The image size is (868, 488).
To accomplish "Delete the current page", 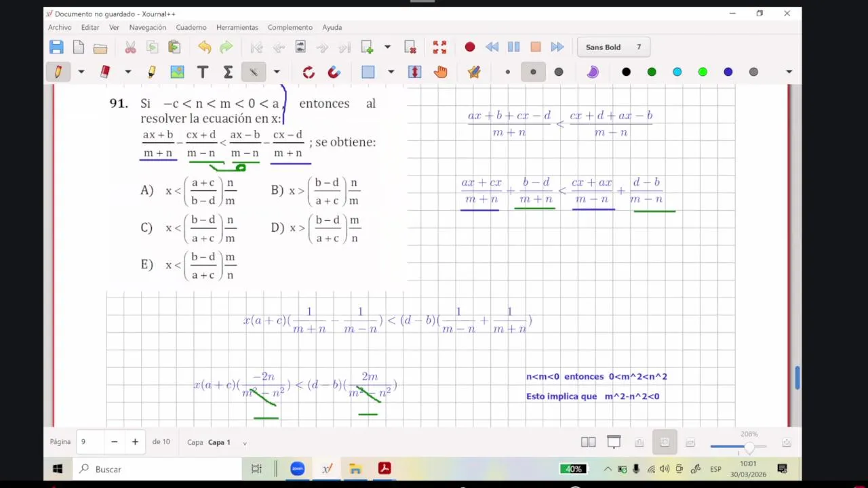I will [410, 47].
